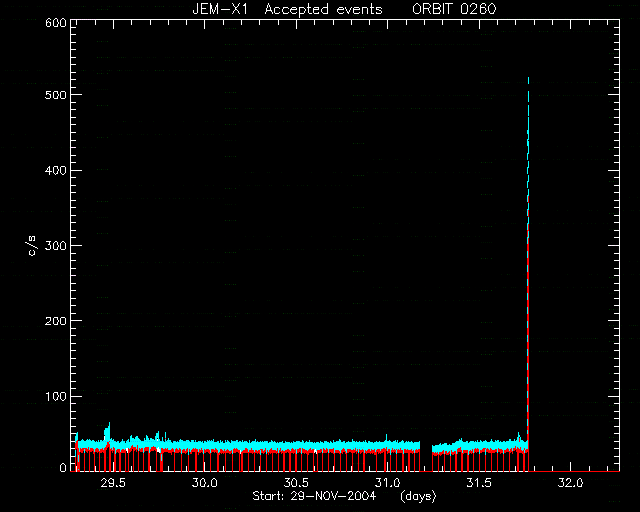Click the 30.0 x-axis tick label

[x=205, y=483]
